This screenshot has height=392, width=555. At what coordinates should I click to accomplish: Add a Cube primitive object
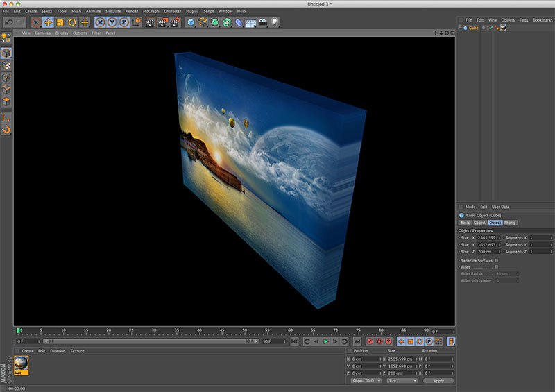(191, 22)
